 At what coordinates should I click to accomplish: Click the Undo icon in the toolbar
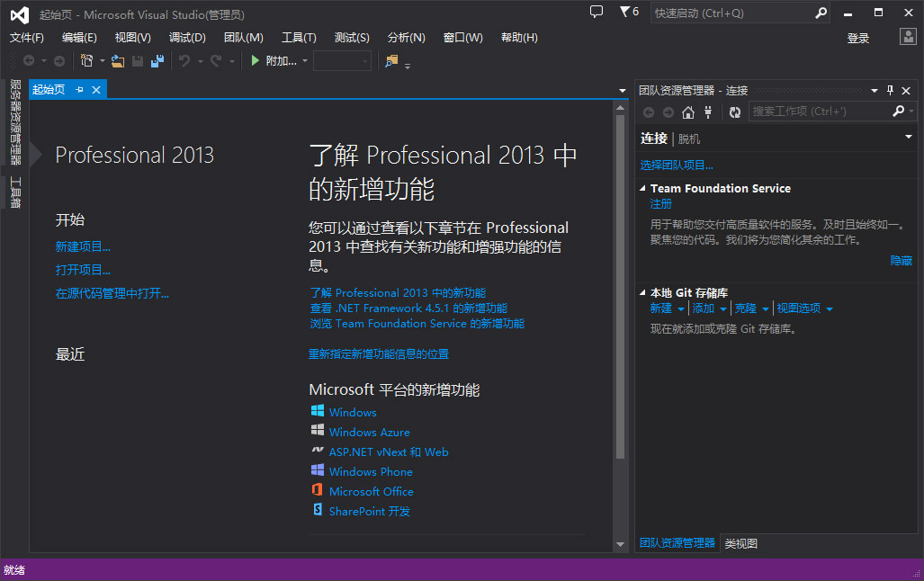coord(185,60)
